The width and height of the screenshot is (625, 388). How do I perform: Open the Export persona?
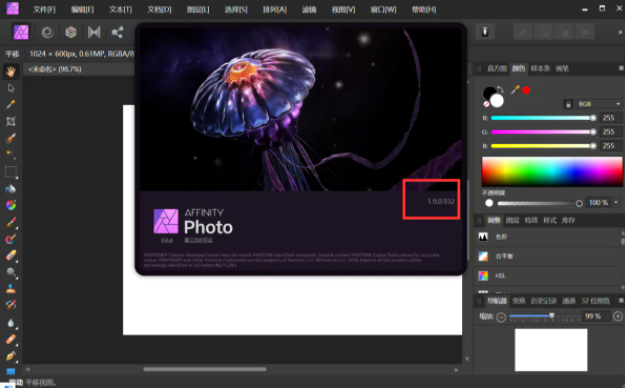(117, 32)
